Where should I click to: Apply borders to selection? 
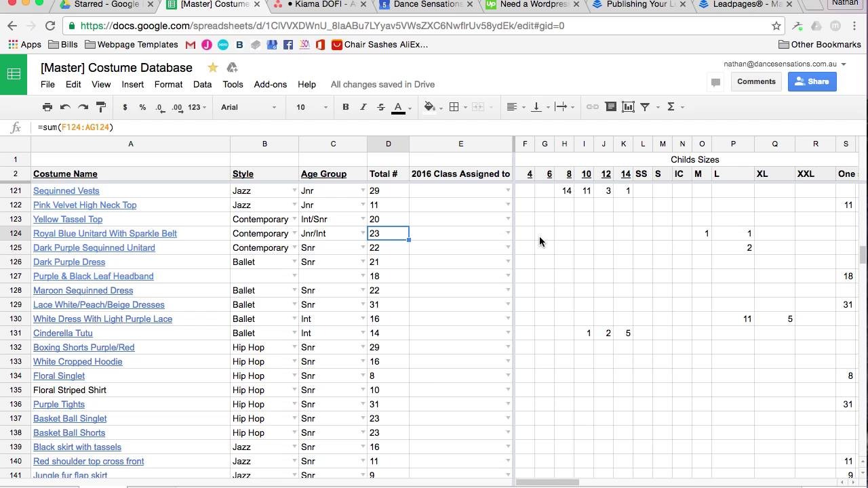click(x=454, y=106)
